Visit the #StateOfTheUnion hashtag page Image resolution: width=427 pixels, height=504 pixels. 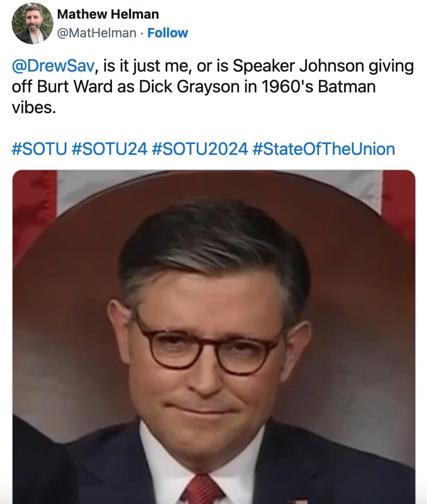(324, 149)
